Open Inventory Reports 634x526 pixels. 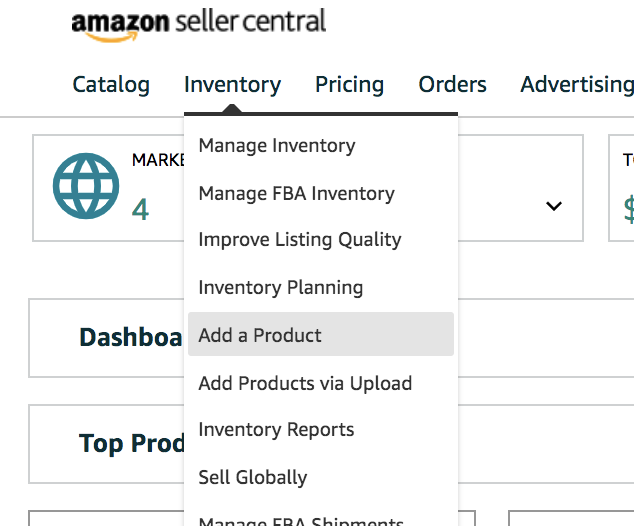click(x=276, y=430)
